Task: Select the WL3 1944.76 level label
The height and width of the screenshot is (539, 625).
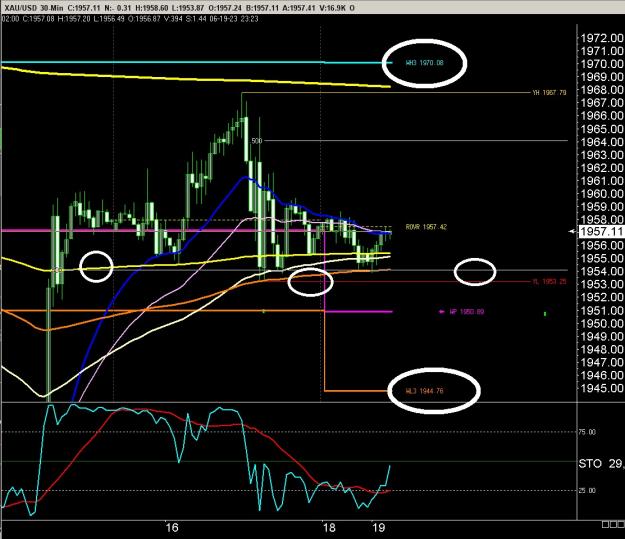Action: pos(425,391)
